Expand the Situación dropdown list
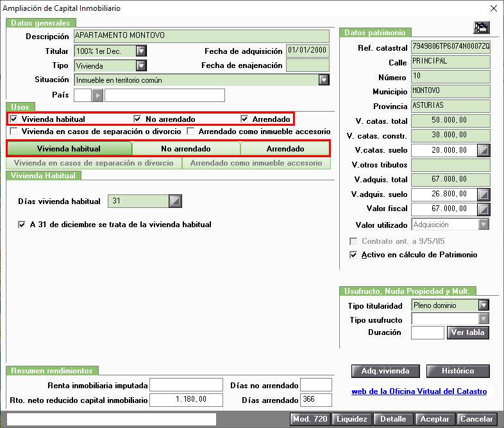 pos(324,80)
